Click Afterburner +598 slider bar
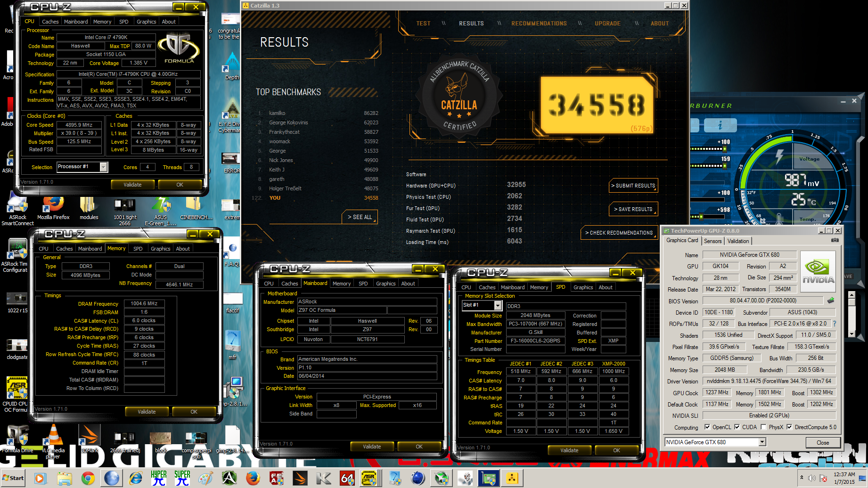Screen dimensions: 868x488 coord(707,217)
